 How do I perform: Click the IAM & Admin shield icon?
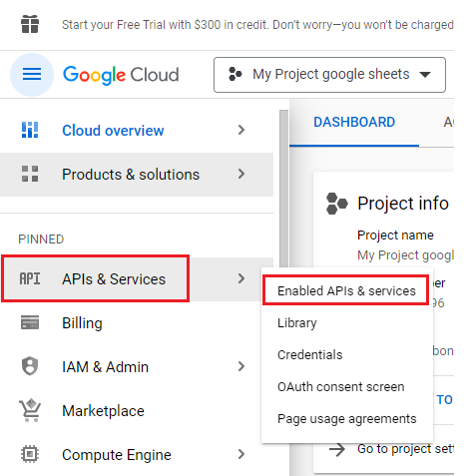click(x=30, y=366)
